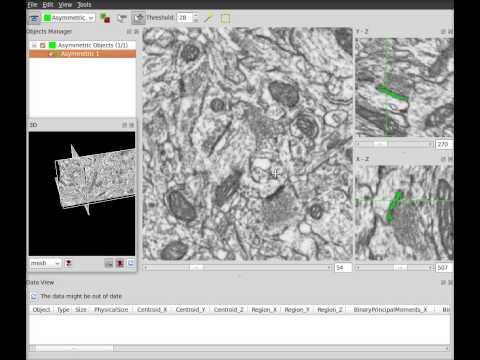Viewport: 480px width, 360px height.
Task: Click the green swatch of Asymmetric Objects
Action: pyautogui.click(x=52, y=45)
